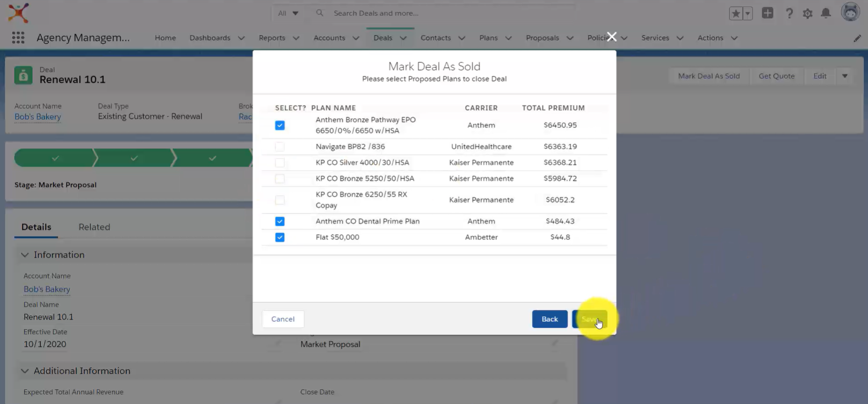
Task: Expand the Services tab chevron
Action: [x=680, y=38]
